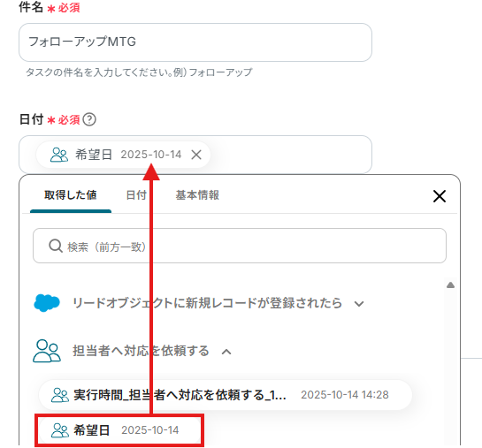Close the value picker panel with the X

tap(440, 196)
